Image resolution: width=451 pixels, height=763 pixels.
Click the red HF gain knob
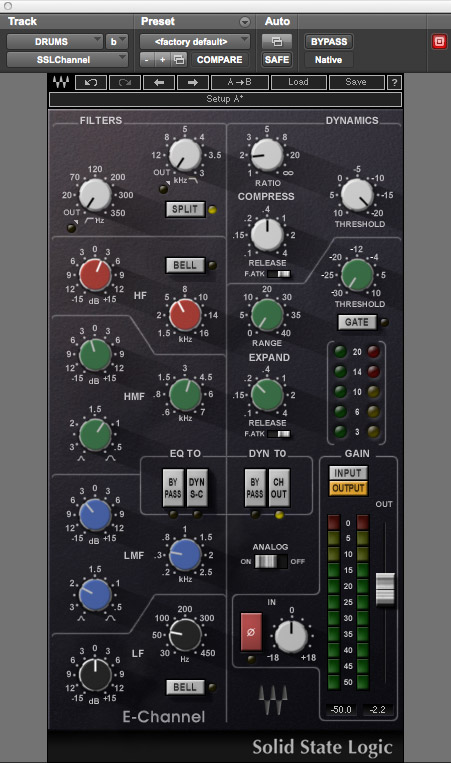[x=95, y=275]
